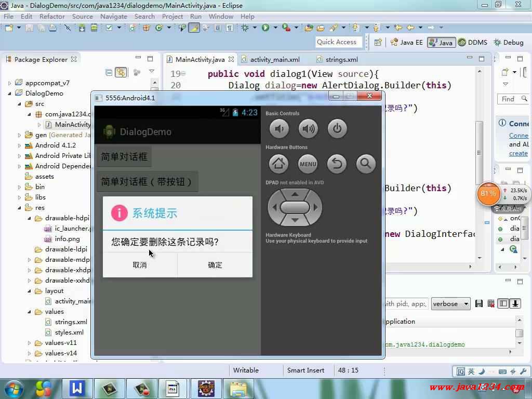The image size is (532, 399).
Task: Open the Android Virtual Device Manager icon
Action: click(94, 28)
